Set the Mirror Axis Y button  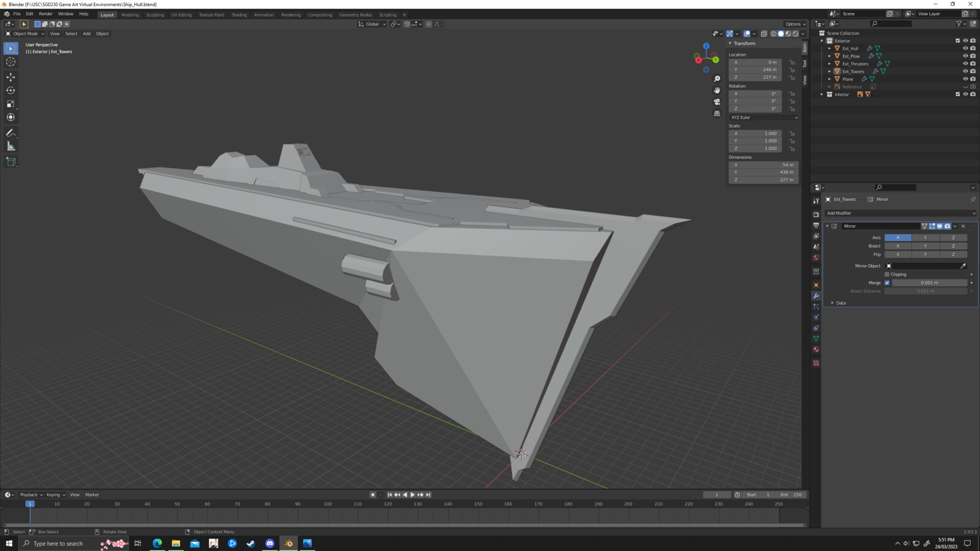(925, 238)
